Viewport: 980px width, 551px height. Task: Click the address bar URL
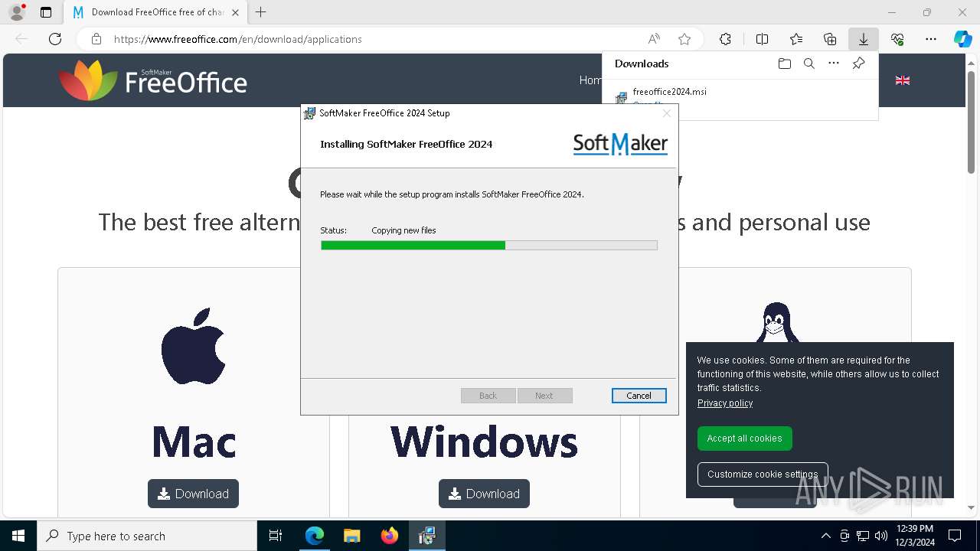click(x=238, y=39)
